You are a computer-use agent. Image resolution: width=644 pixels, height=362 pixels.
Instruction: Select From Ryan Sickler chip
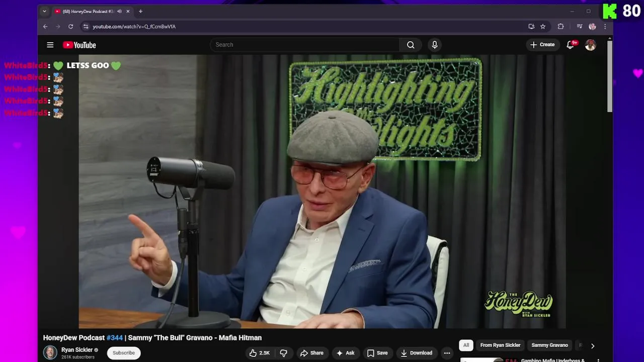[x=500, y=345]
